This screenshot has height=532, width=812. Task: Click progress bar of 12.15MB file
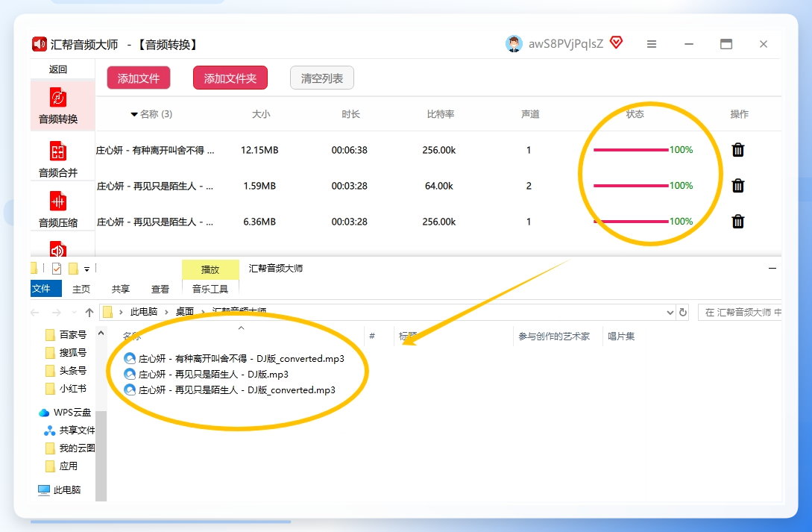[x=631, y=150]
